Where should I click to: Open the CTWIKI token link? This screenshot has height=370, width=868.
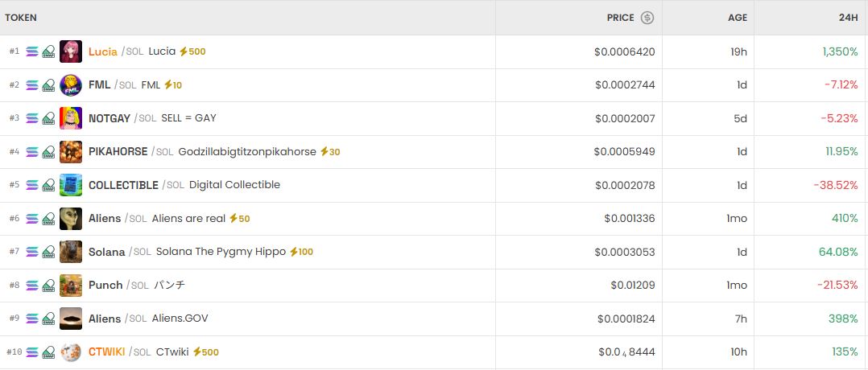106,352
